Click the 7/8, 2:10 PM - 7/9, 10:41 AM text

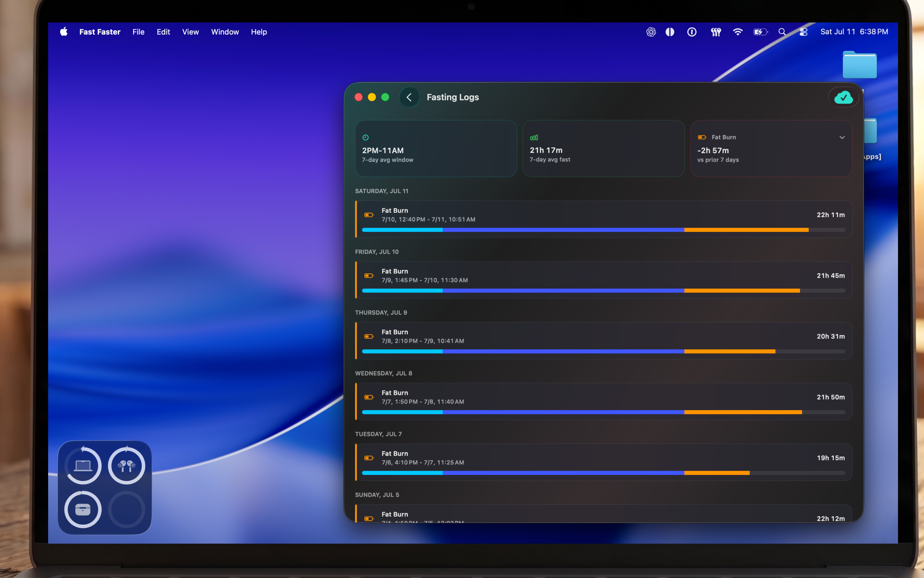pyautogui.click(x=423, y=341)
